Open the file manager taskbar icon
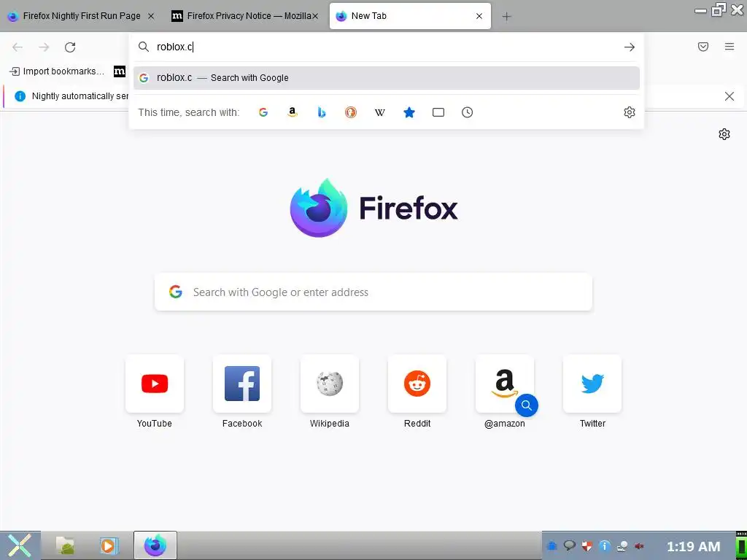747x560 pixels. click(65, 545)
